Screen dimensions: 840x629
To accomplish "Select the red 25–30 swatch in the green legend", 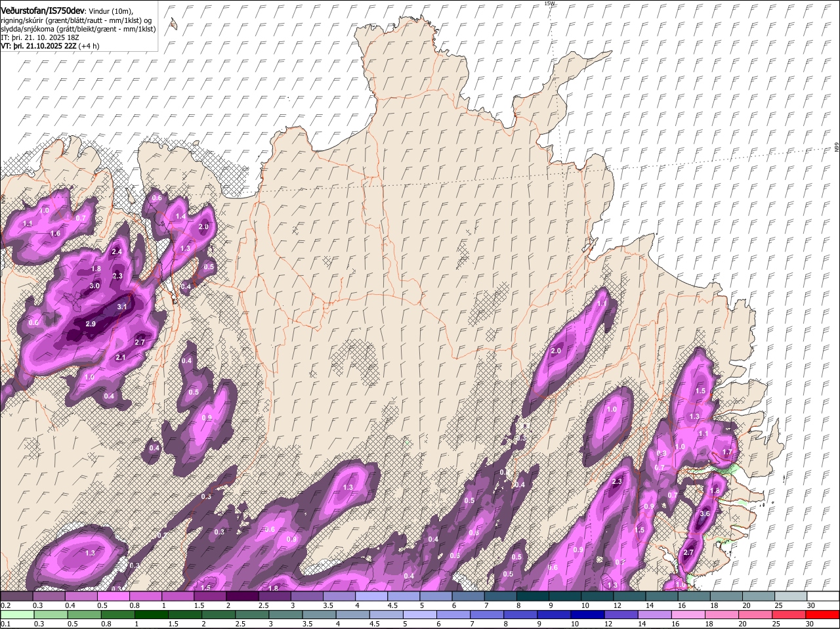I will point(789,615).
